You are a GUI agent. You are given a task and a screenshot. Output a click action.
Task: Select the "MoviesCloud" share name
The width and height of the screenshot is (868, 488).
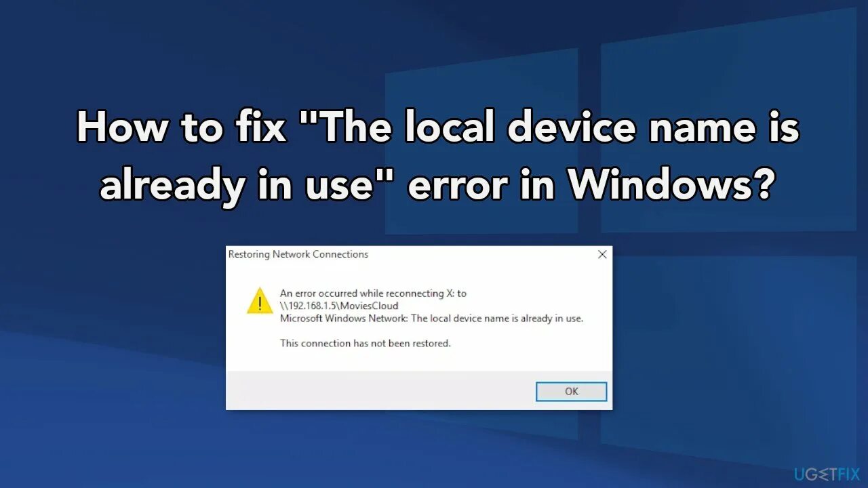pyautogui.click(x=368, y=306)
